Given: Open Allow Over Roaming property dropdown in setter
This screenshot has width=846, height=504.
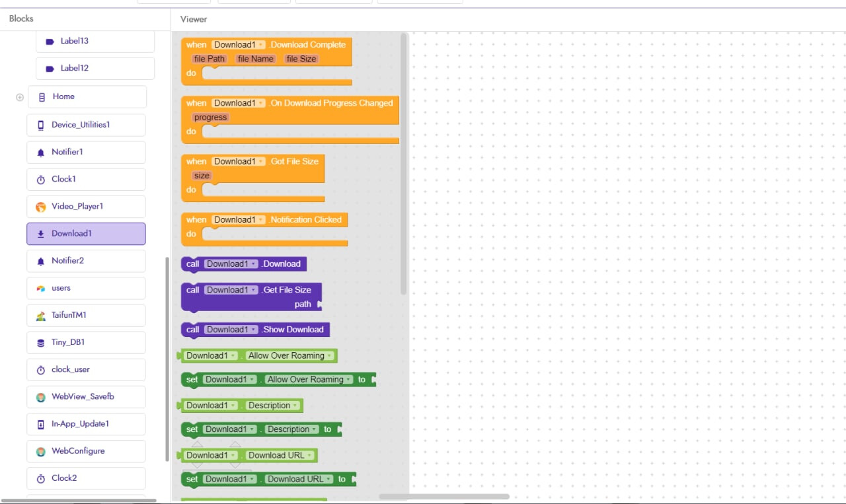Looking at the screenshot, I should (309, 379).
